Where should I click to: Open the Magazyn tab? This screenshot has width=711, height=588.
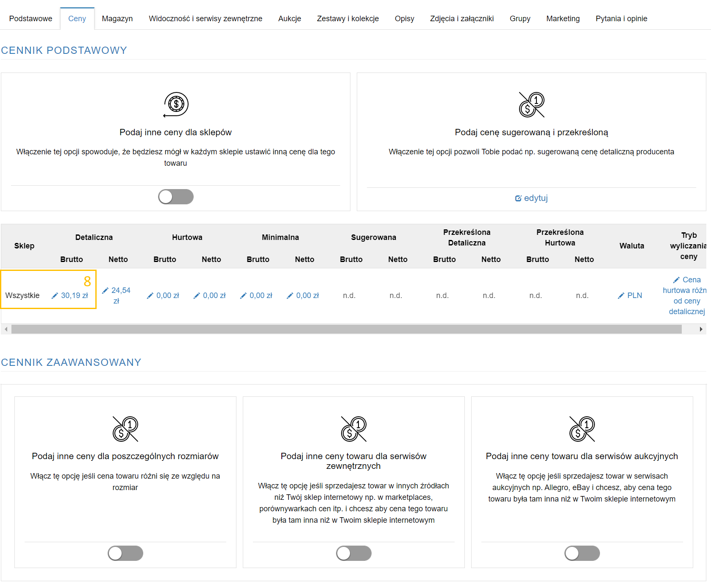click(x=117, y=19)
